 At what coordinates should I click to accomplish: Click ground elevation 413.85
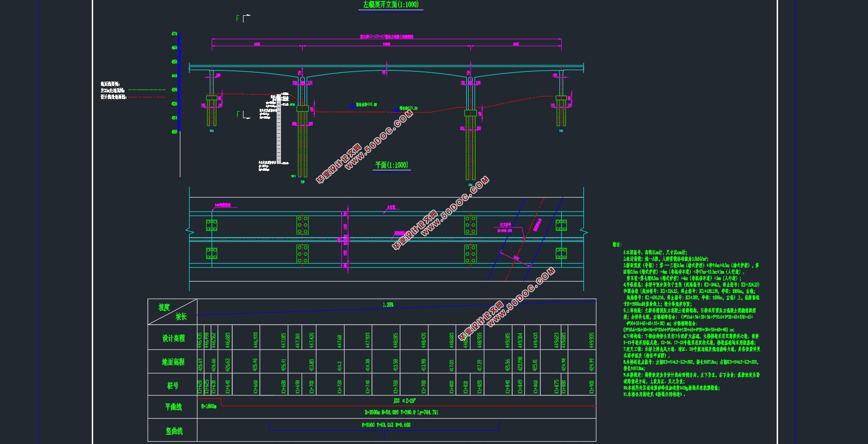[311, 364]
